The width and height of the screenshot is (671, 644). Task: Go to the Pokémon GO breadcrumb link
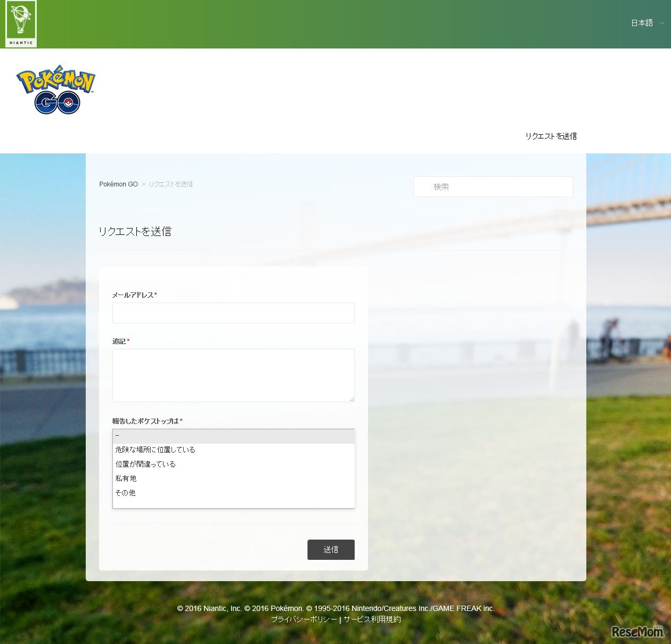pyautogui.click(x=118, y=184)
